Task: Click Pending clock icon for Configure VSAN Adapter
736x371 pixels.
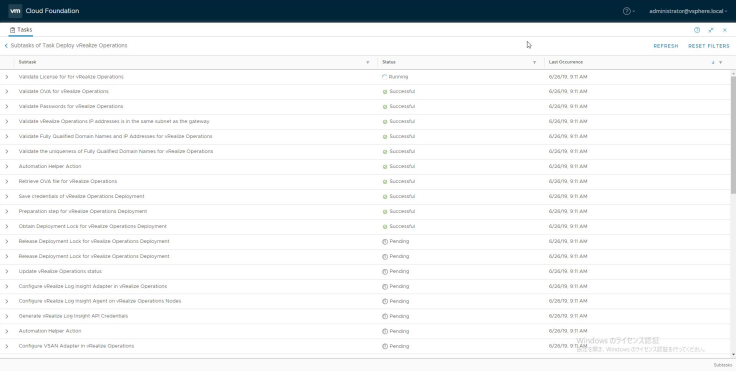Action: pos(385,347)
